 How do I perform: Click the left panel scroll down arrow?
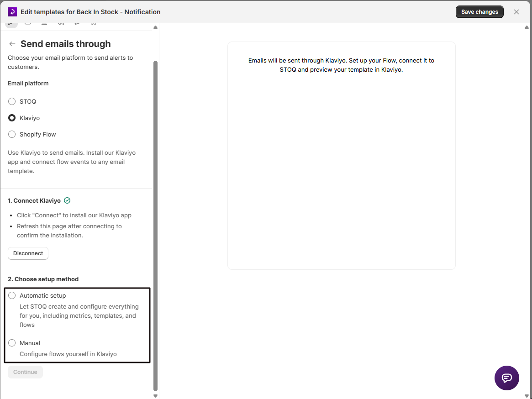coord(155,396)
